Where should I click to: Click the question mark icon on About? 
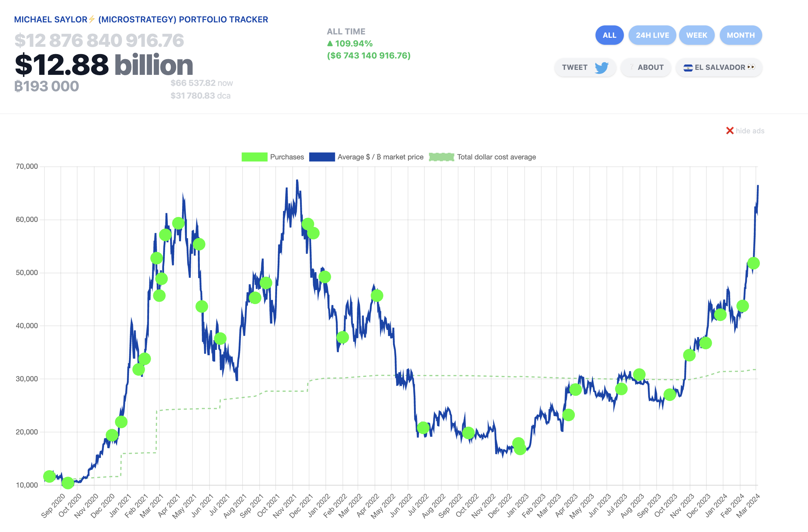point(631,67)
